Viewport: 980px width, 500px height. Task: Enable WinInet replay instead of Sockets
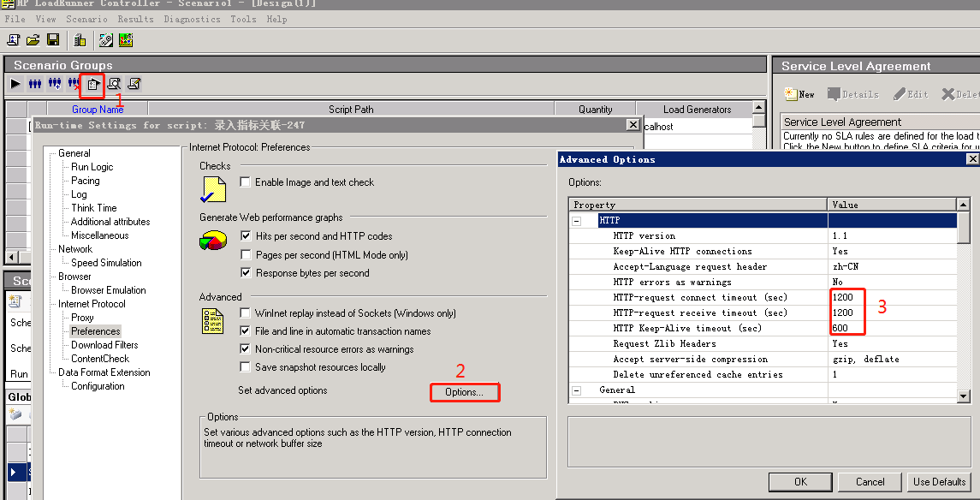tap(245, 313)
